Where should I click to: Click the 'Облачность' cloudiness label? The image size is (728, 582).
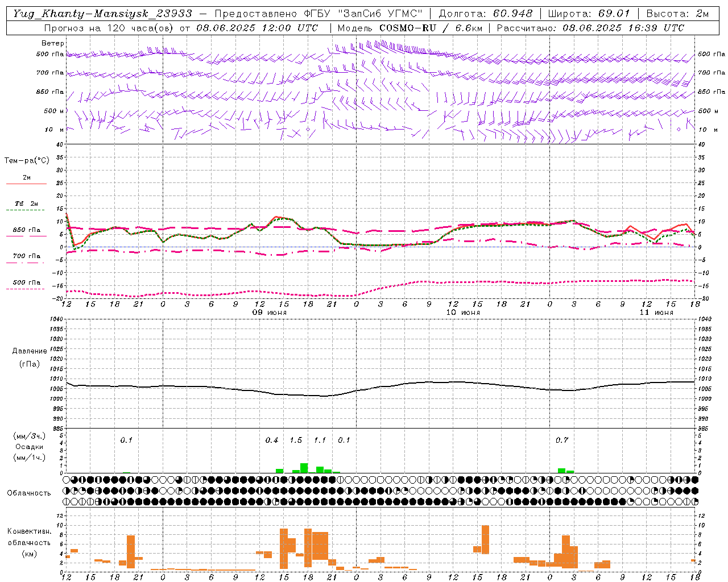(x=29, y=493)
